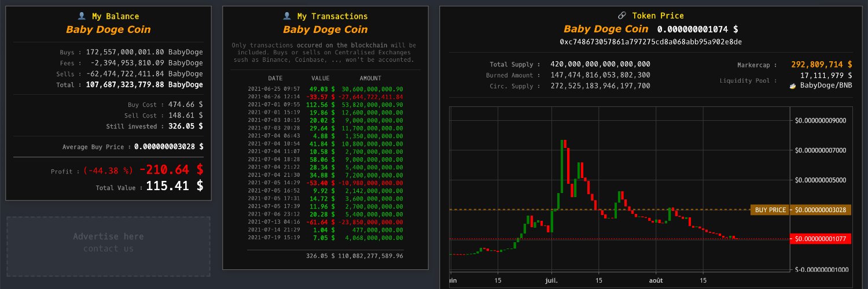Viewport: 868px width, 289px height.
Task: Click the Markercap value 292,809,714 $
Action: [821, 64]
